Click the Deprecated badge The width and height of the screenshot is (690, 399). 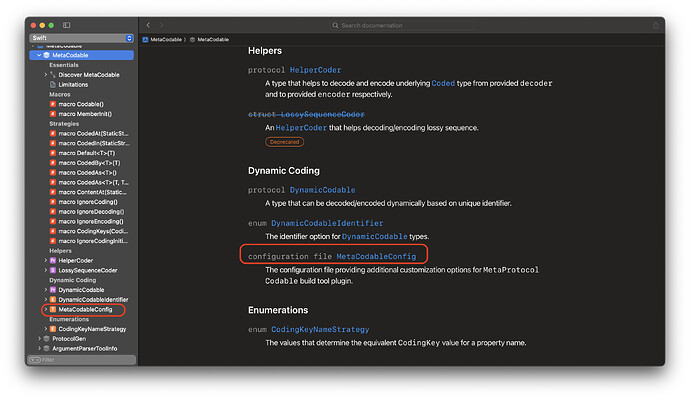284,142
